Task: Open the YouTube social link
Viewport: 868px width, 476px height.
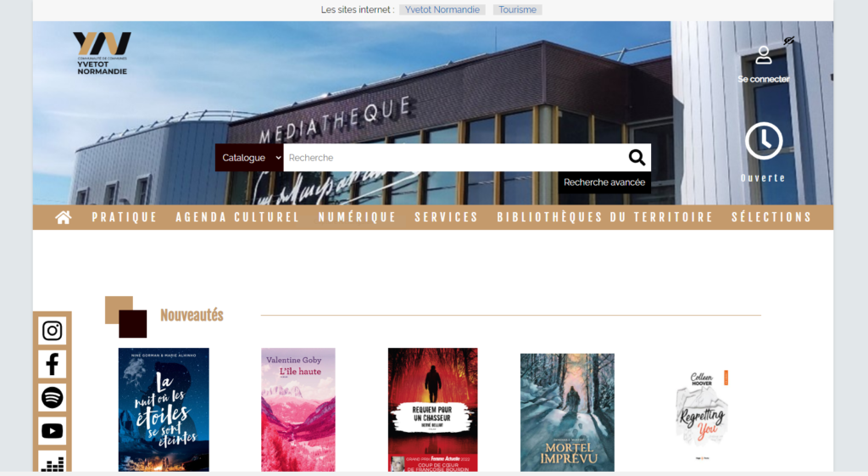Action: (52, 430)
